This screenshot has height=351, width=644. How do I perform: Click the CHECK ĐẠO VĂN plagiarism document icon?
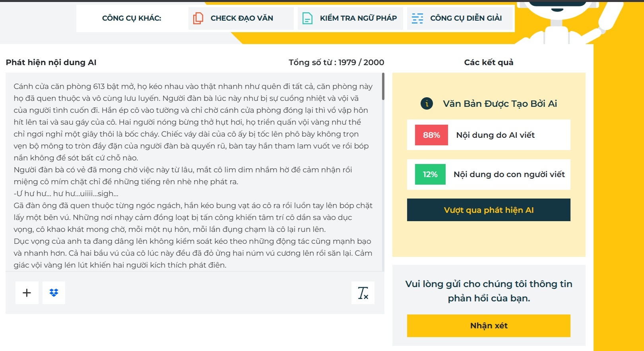198,18
